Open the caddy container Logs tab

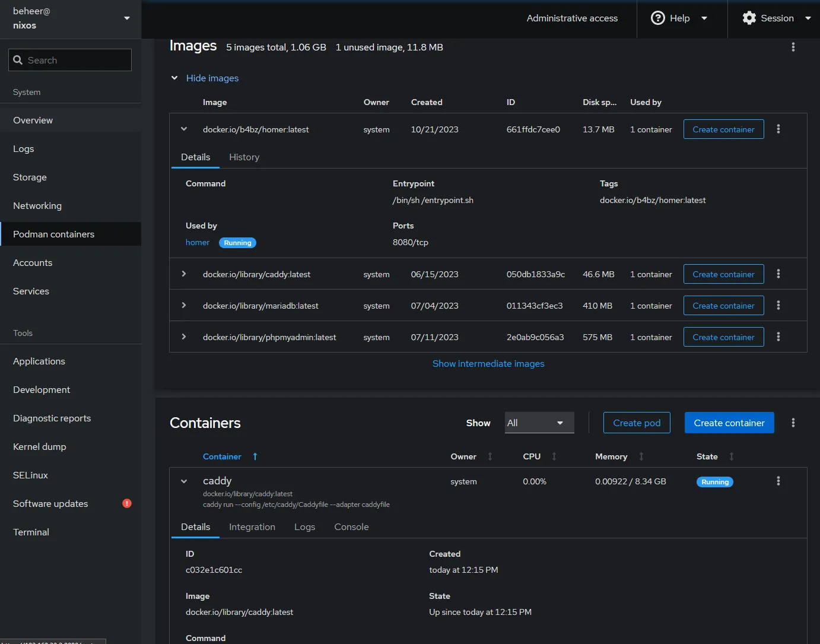coord(304,527)
